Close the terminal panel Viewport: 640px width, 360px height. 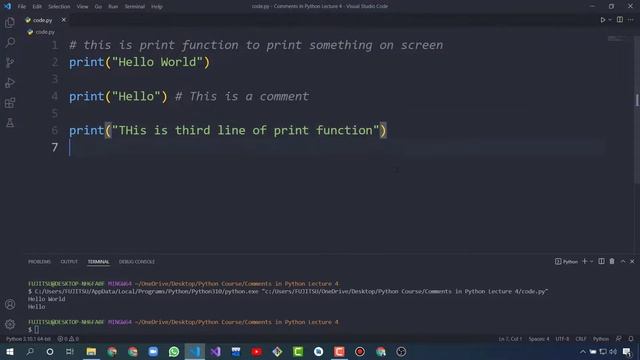632,261
